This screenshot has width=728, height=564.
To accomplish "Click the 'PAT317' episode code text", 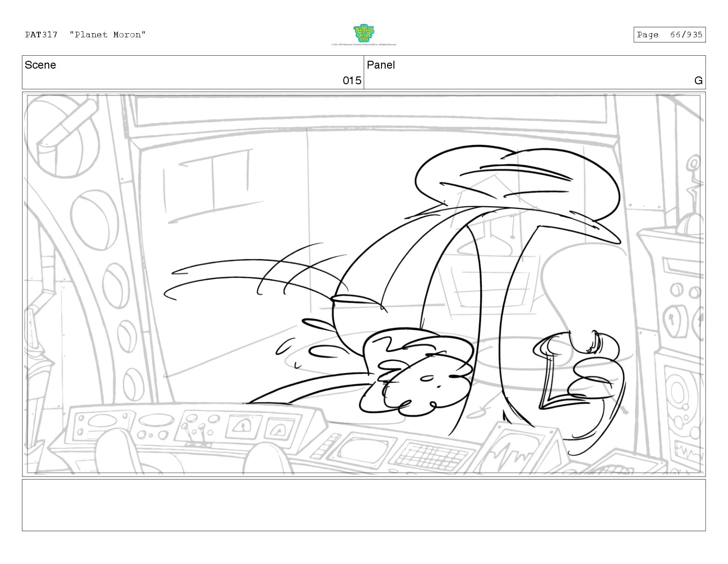I will click(41, 35).
